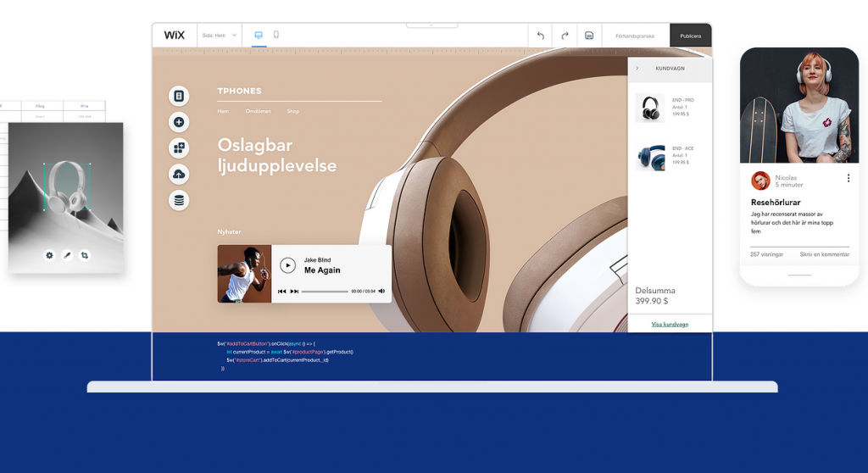The width and height of the screenshot is (868, 473).
Task: Open the database content manager icon
Action: pyautogui.click(x=179, y=200)
